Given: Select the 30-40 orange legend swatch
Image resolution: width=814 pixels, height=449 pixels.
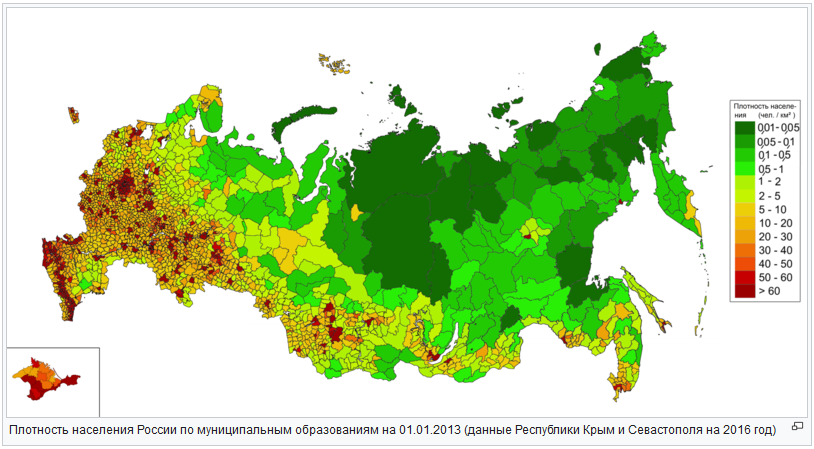Looking at the screenshot, I should [x=744, y=250].
